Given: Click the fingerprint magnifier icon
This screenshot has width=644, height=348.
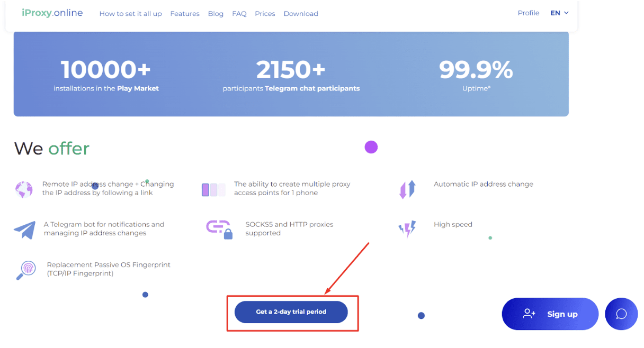Looking at the screenshot, I should coord(26,270).
